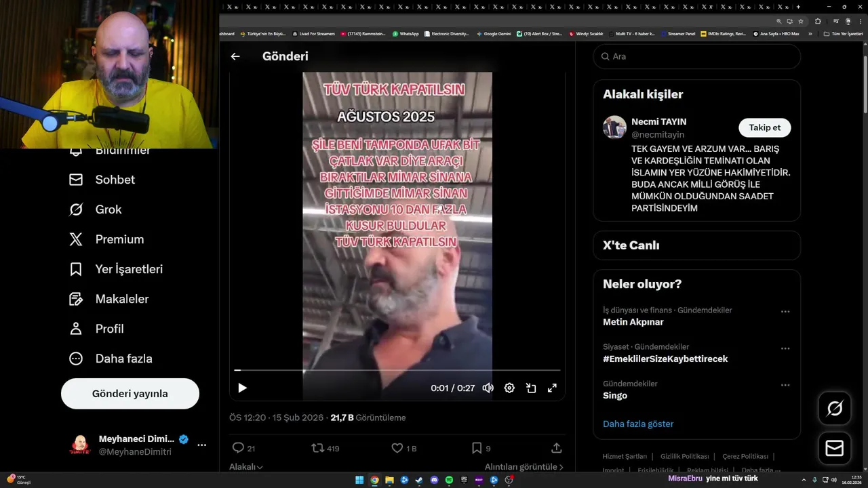
Task: Open the 21,7 B Görüntüleme view count
Action: point(368,418)
